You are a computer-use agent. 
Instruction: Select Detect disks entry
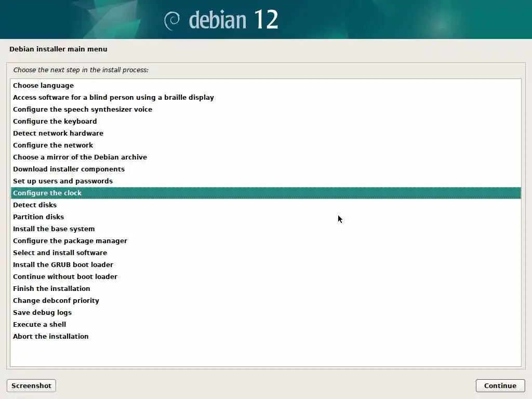pos(265,205)
